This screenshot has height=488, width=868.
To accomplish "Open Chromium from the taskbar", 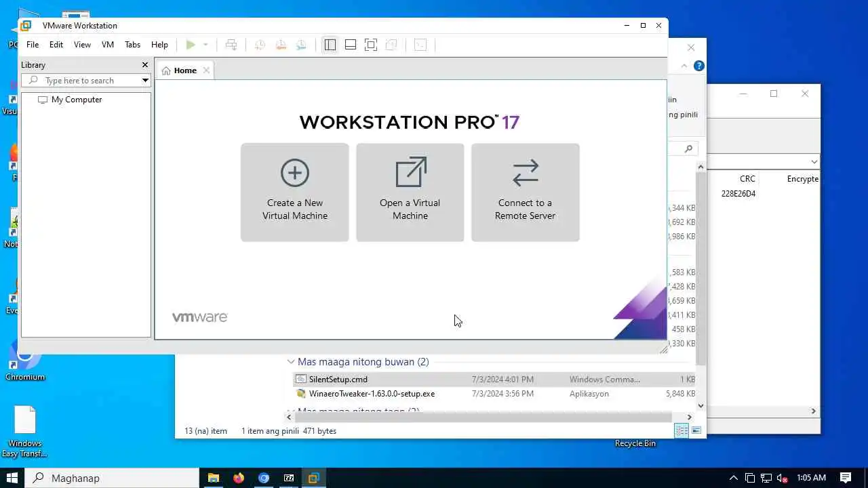I will 264,478.
